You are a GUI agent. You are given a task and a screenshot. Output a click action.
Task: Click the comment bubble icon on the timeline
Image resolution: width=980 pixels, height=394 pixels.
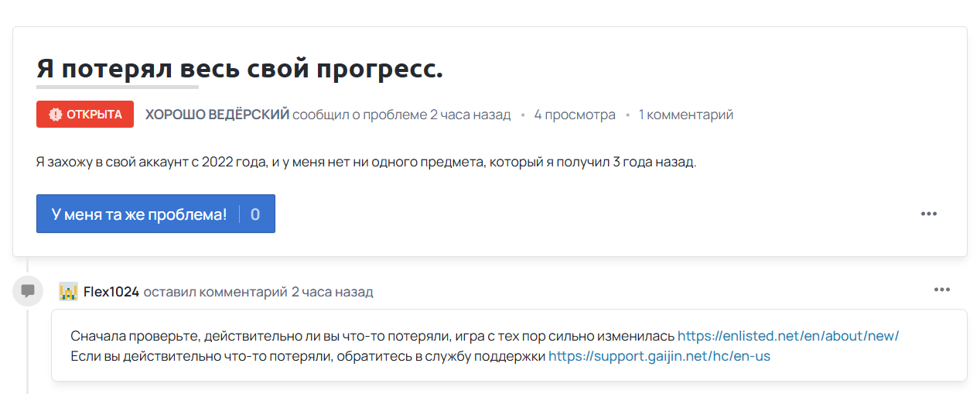click(x=28, y=291)
